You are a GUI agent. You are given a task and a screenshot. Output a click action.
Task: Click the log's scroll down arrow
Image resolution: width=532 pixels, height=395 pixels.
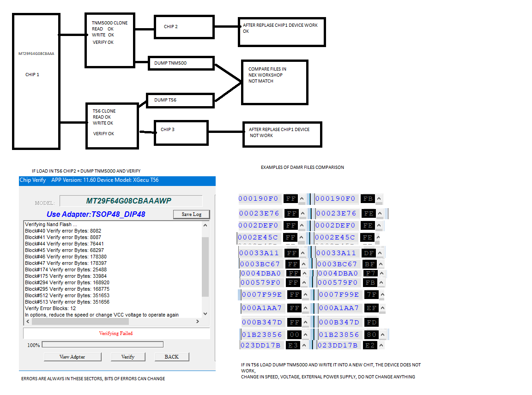tap(205, 314)
